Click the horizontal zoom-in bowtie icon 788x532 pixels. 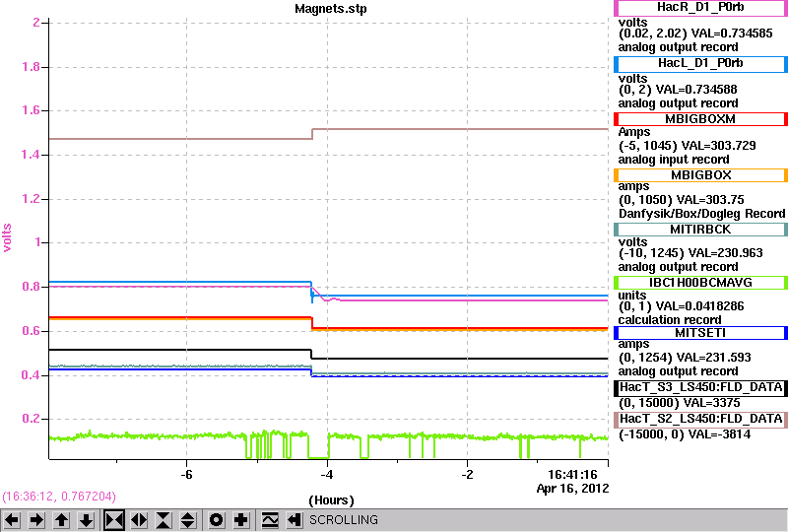114,520
